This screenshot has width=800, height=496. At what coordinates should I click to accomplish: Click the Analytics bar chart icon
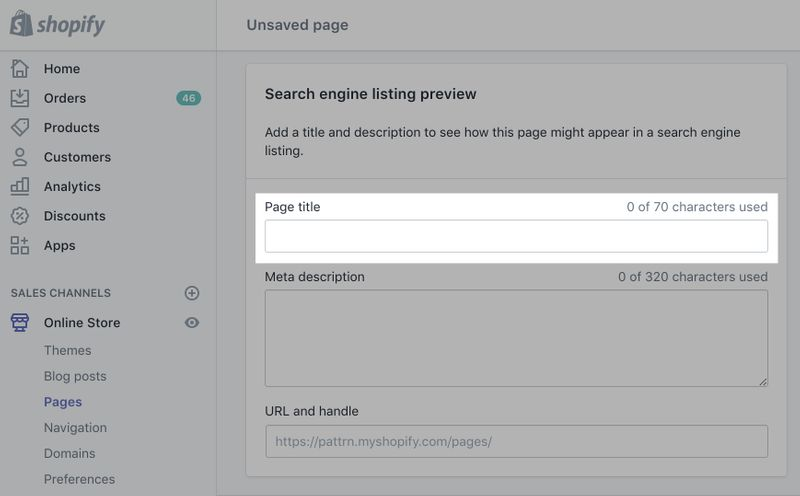20,186
